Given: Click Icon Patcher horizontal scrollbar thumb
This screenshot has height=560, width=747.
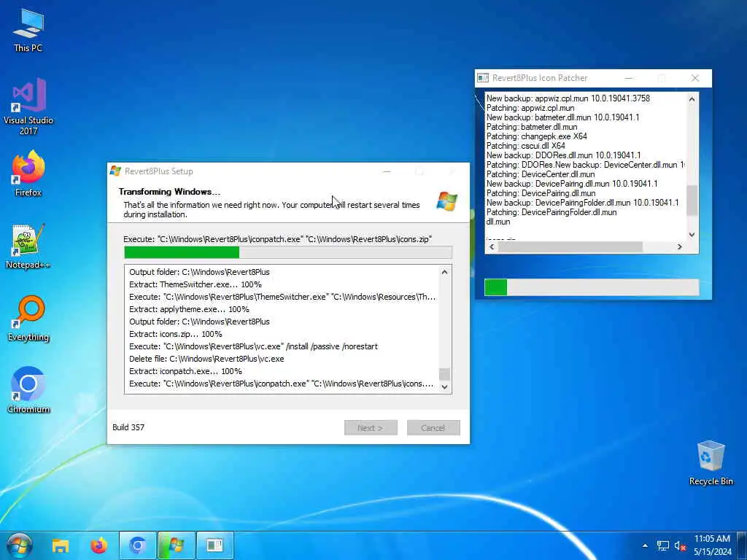Looking at the screenshot, I should pyautogui.click(x=570, y=246).
